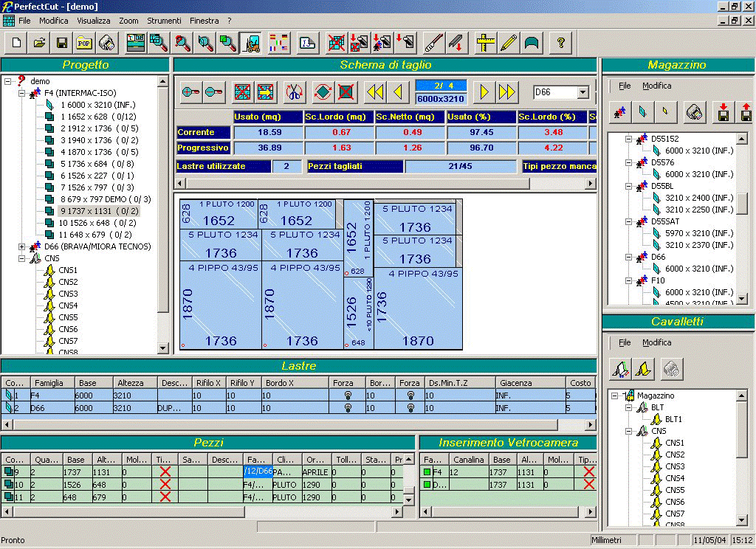Click the greyed printer icon in Cavalletti panel

[671, 369]
